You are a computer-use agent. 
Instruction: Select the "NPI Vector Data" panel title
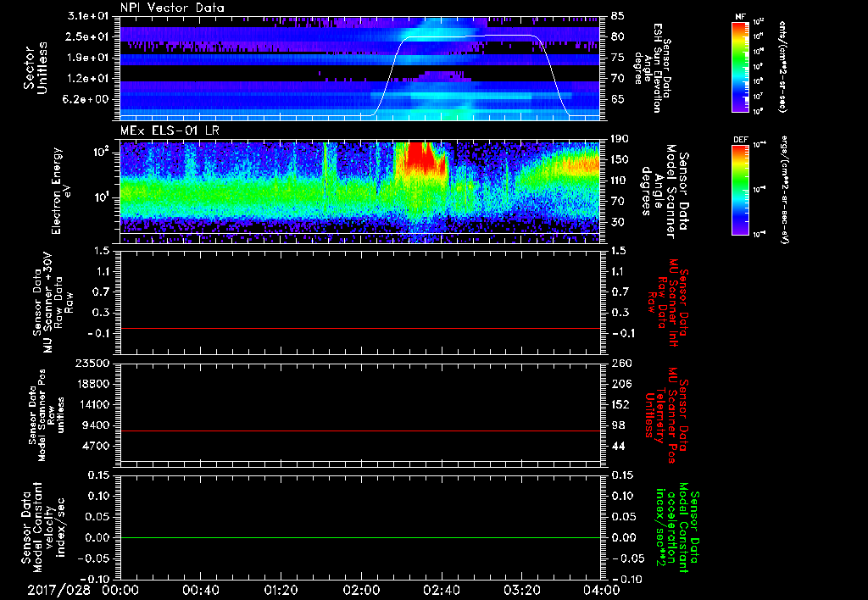click(172, 8)
